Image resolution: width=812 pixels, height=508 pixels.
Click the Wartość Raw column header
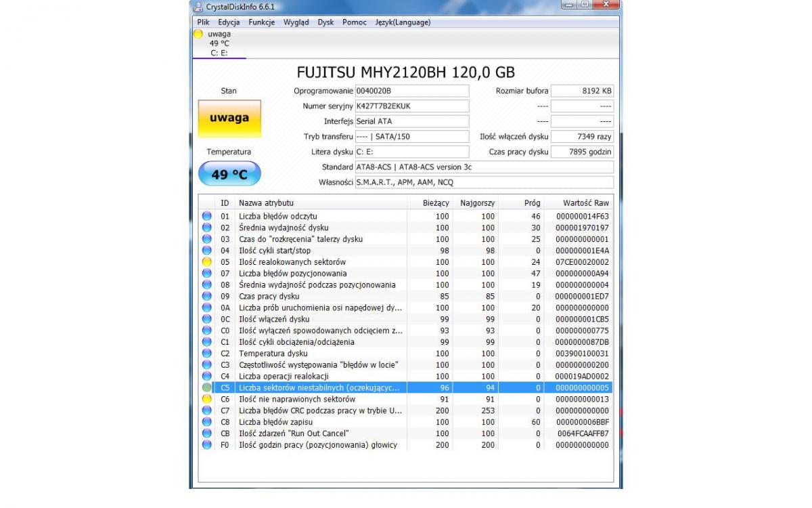tap(579, 203)
